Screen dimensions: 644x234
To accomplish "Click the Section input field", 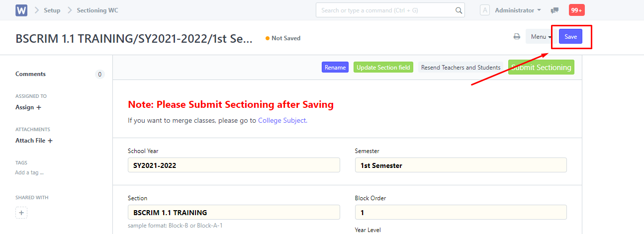I will pos(234,212).
